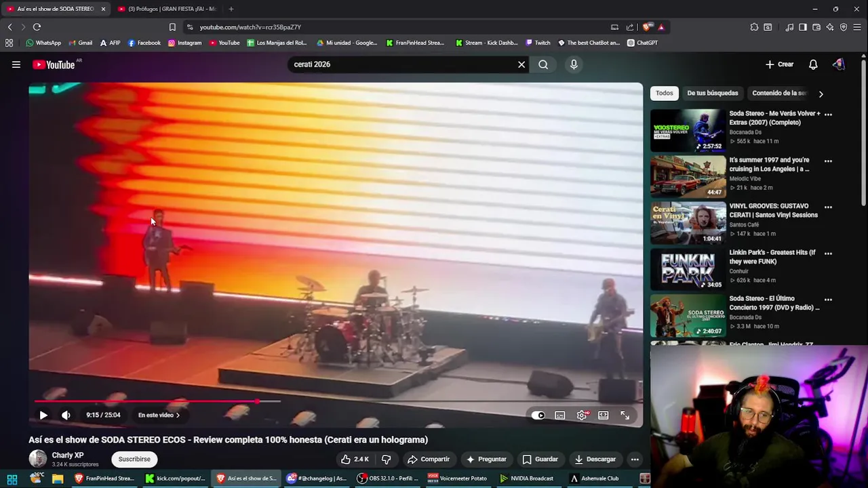The height and width of the screenshot is (488, 868).
Task: Open Brave Wallet icon
Action: 816,27
